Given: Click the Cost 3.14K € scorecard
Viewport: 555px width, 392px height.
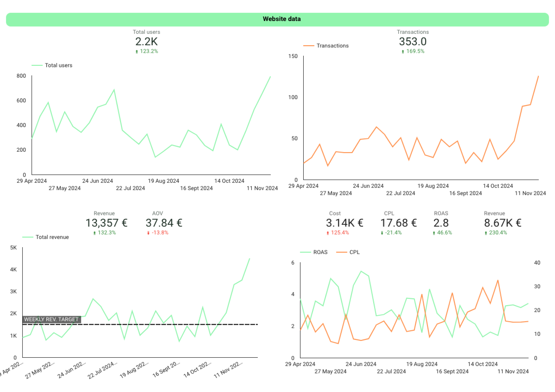Looking at the screenshot, I should 344,223.
